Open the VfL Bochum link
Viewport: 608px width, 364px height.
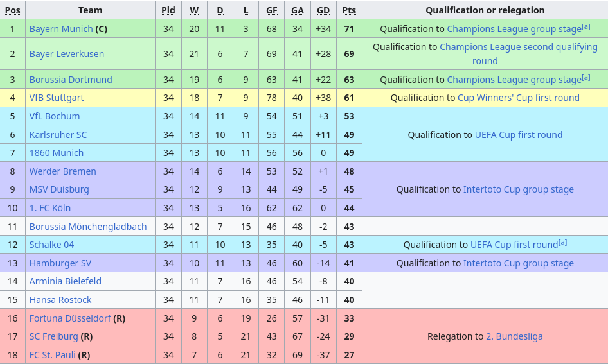tap(55, 116)
